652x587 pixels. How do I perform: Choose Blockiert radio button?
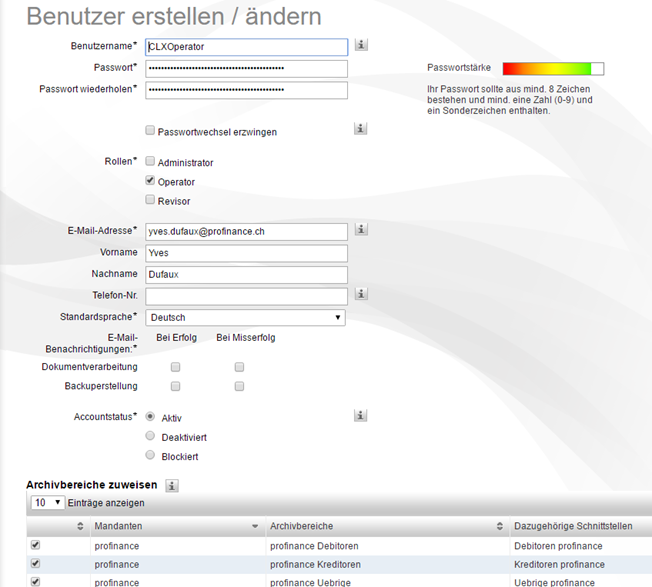point(150,455)
